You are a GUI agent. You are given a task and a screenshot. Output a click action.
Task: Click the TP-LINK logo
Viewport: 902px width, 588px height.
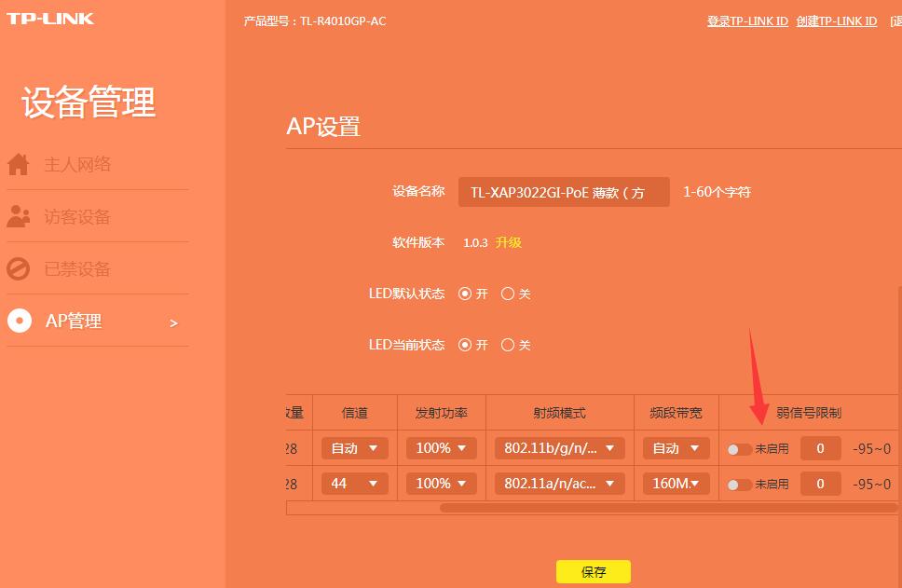point(50,19)
